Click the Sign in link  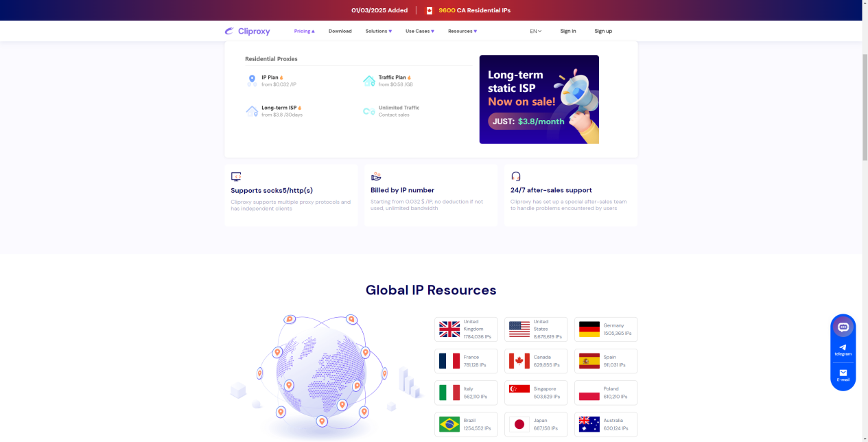tap(567, 31)
